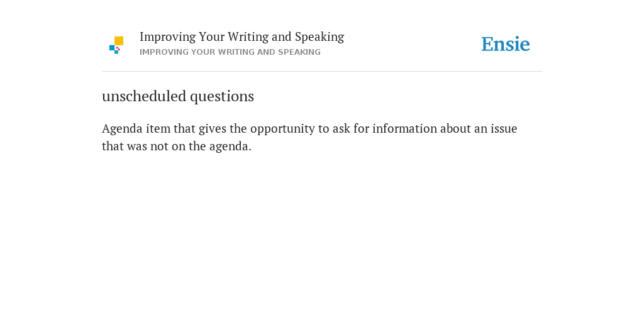This screenshot has height=322, width=644.
Task: Click the uppercase gray subtitle text
Action: tap(230, 52)
